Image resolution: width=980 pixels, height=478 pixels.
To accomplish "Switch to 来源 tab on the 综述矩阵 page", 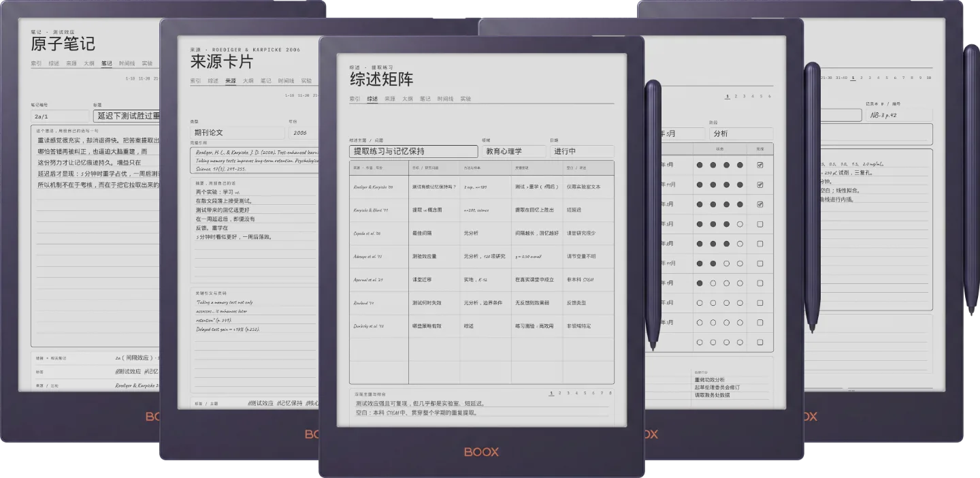I will [389, 99].
